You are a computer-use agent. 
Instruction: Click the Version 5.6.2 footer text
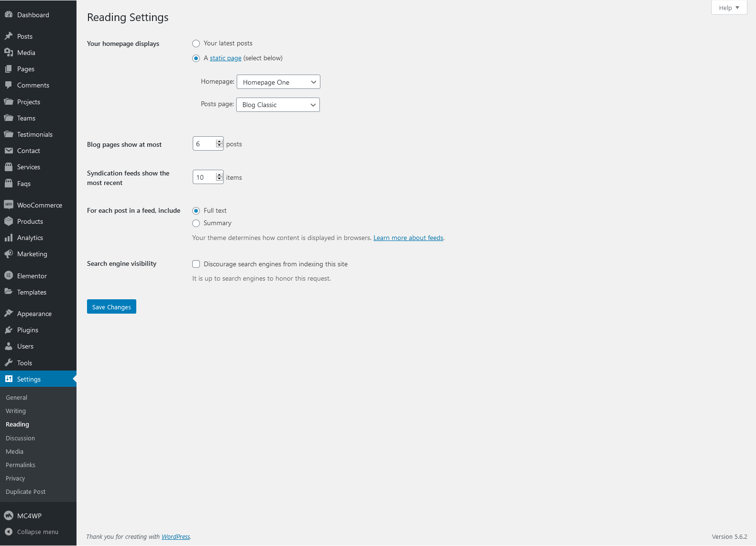coord(729,537)
